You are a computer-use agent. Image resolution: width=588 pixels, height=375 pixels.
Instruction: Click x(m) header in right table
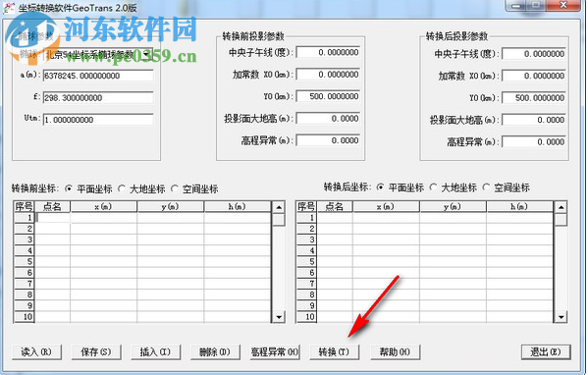[386, 206]
